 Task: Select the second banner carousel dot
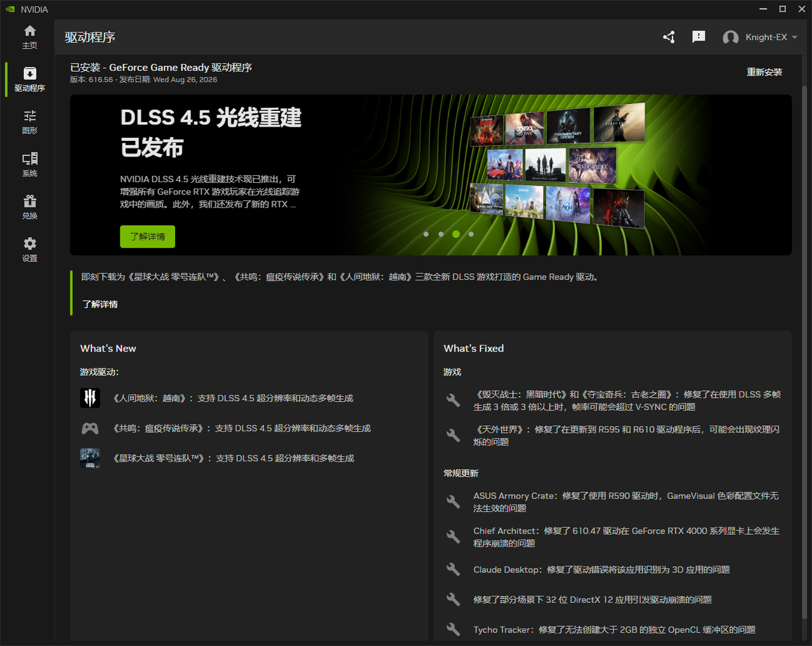(x=441, y=234)
